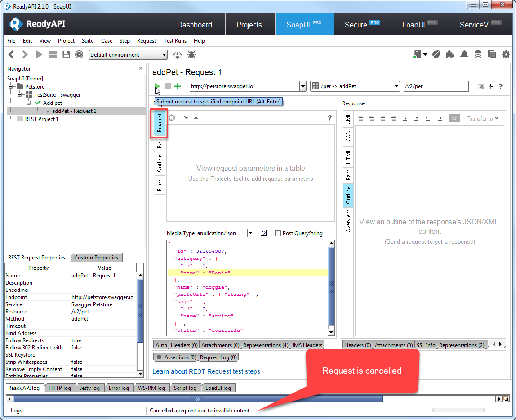The image size is (516, 420).
Task: Click the help question mark in request panel
Action: coord(329,118)
